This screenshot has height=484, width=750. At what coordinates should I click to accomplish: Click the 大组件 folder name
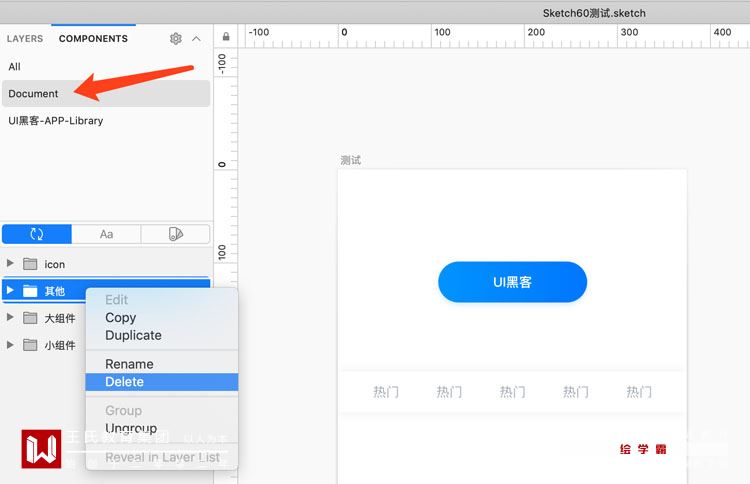(x=60, y=319)
